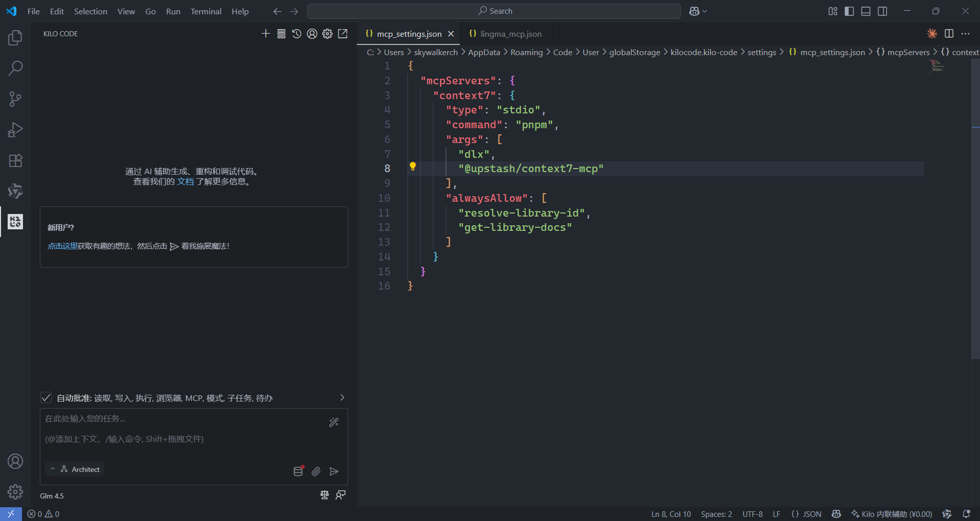Open editor More Actions menu

point(965,34)
